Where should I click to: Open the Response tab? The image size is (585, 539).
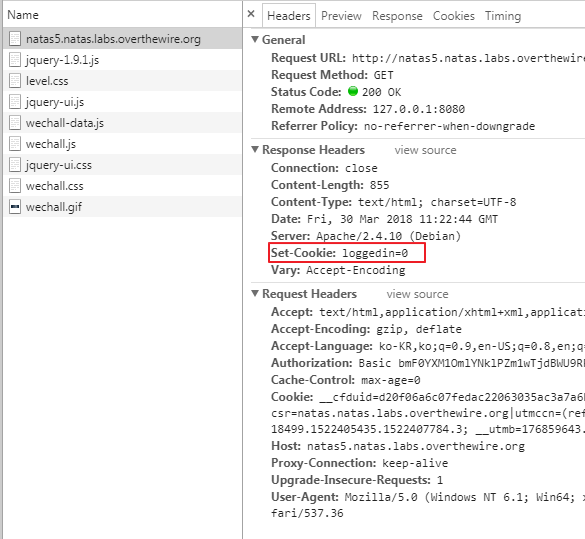[x=397, y=16]
